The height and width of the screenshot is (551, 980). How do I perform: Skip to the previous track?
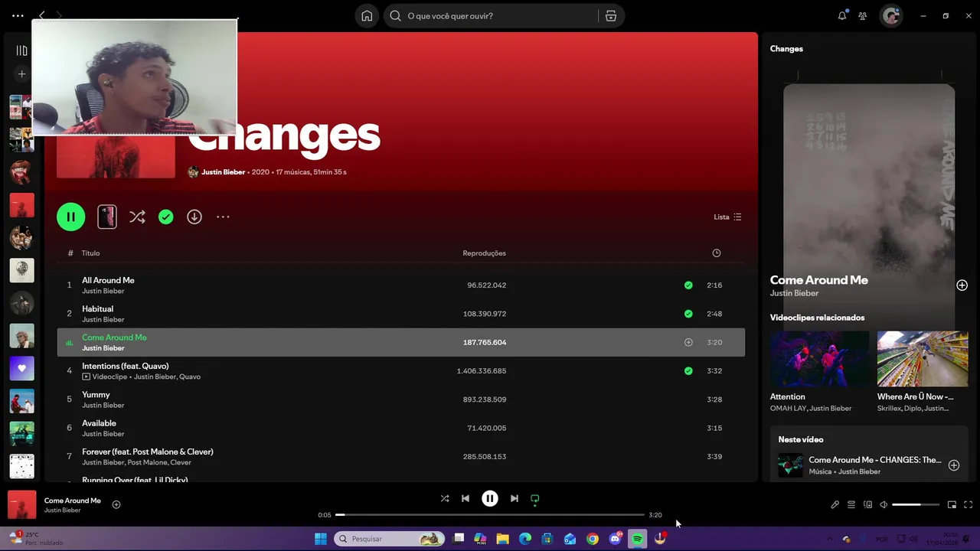[x=465, y=498]
